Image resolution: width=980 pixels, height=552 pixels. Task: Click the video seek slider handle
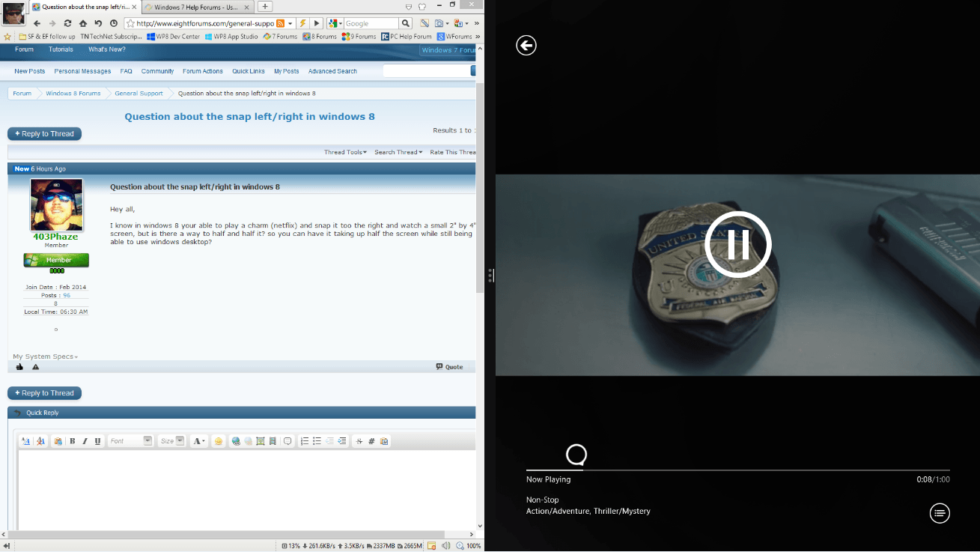[x=576, y=455]
